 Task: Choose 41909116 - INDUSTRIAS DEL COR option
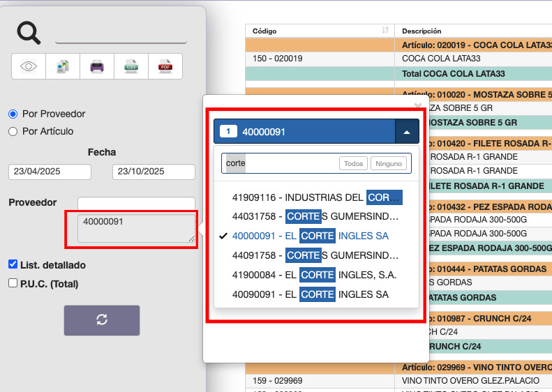(x=316, y=197)
